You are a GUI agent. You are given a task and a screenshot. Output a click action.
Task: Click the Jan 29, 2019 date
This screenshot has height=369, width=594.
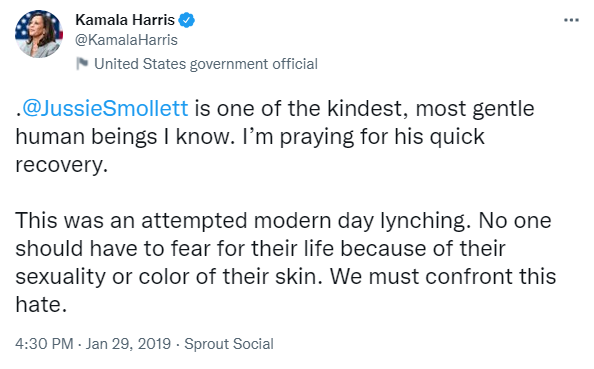pos(128,344)
